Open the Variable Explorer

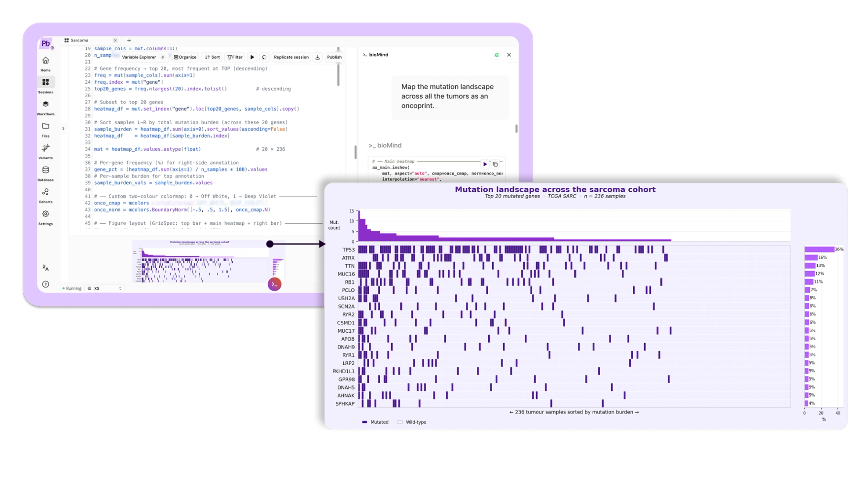coord(143,57)
